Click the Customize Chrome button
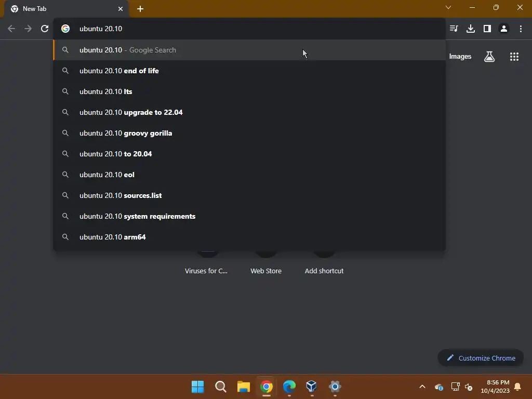532x399 pixels. tap(481, 358)
